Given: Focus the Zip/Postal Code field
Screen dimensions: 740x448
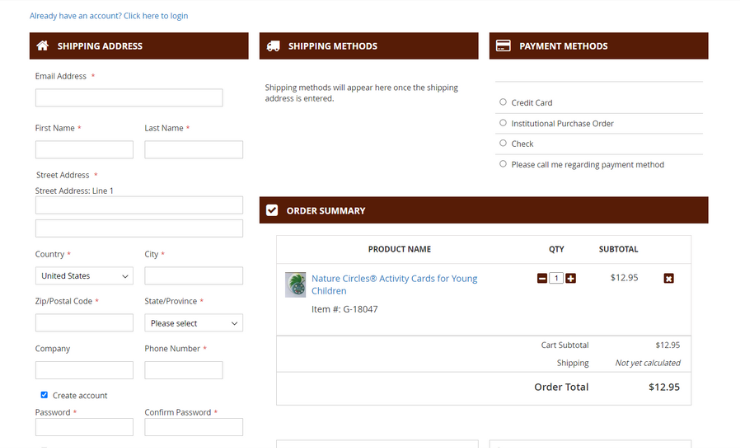Looking at the screenshot, I should pos(84,323).
